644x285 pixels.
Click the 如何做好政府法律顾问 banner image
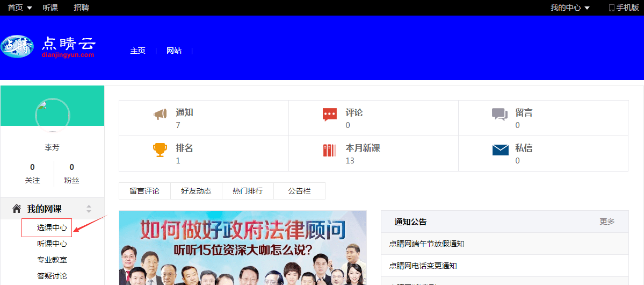242,247
